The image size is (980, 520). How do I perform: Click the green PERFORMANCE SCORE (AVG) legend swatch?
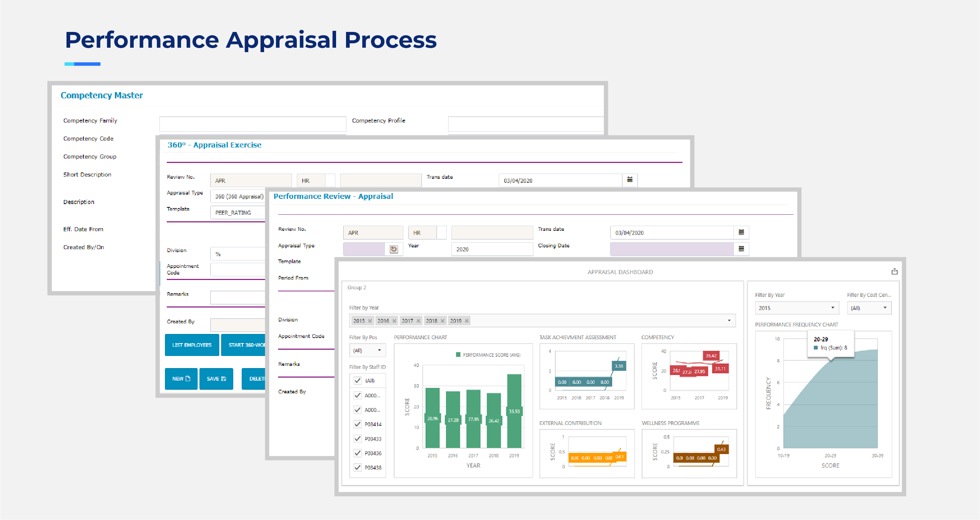(458, 354)
